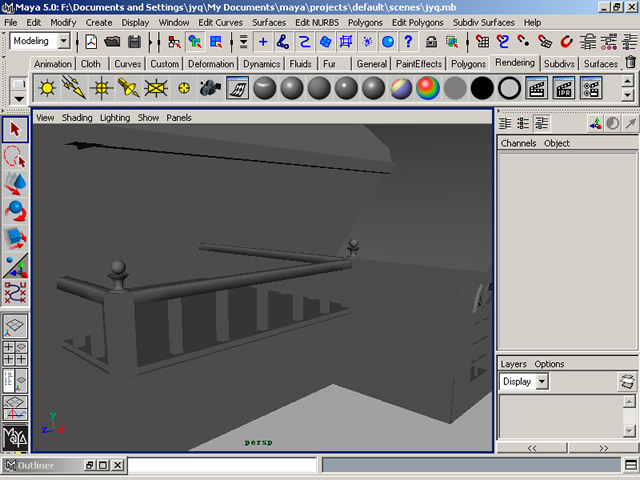Click the shelf trash can icon
This screenshot has width=640, height=480.
click(631, 62)
